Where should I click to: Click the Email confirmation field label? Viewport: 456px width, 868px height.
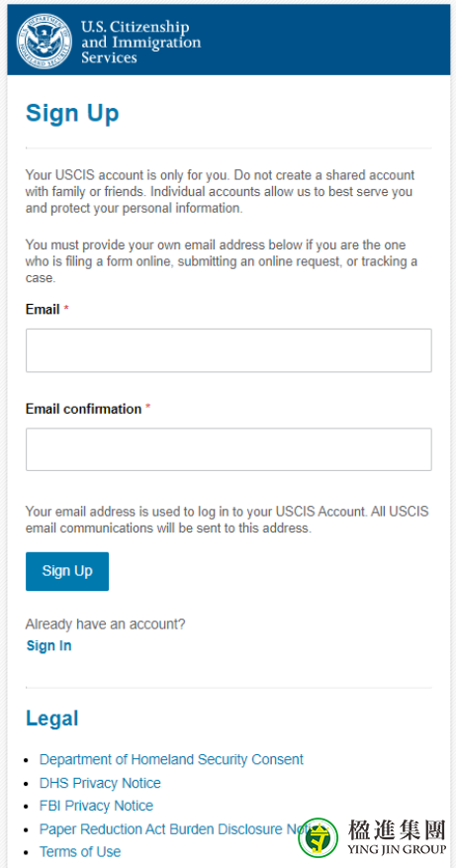[83, 409]
